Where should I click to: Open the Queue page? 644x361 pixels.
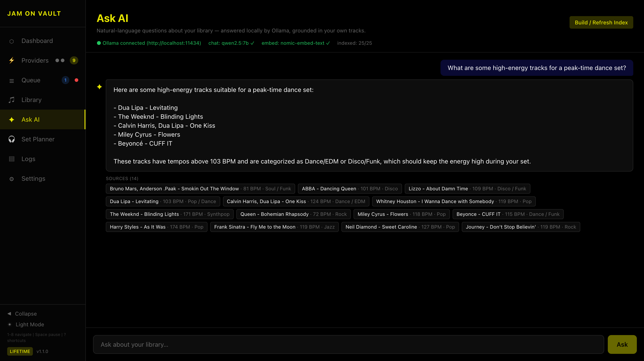tap(42, 80)
